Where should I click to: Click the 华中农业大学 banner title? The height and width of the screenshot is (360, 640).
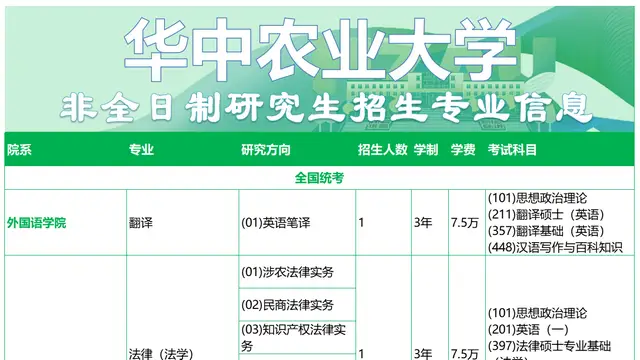click(321, 49)
